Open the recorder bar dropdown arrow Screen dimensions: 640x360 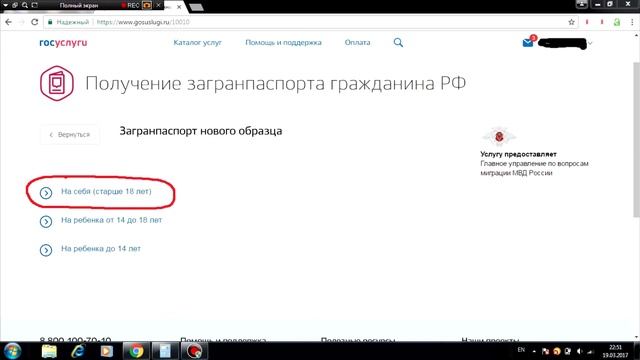coord(6,5)
